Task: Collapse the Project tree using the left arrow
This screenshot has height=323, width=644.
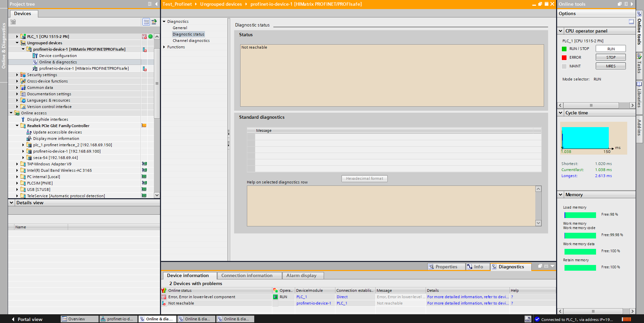Action: [156, 4]
